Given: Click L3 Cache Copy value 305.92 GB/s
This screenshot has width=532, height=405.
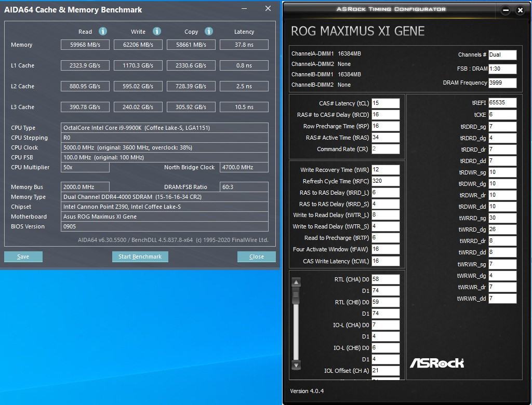Looking at the screenshot, I should point(191,107).
